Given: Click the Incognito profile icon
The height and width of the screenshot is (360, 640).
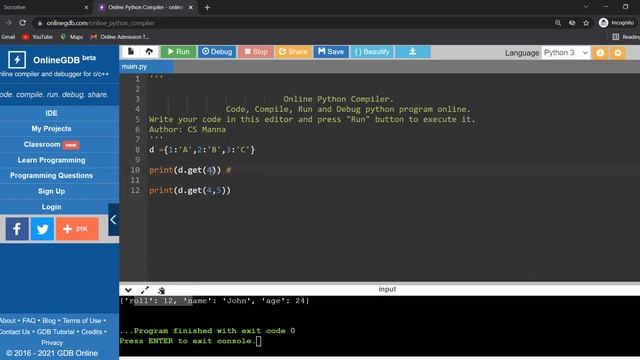Looking at the screenshot, I should 616,23.
